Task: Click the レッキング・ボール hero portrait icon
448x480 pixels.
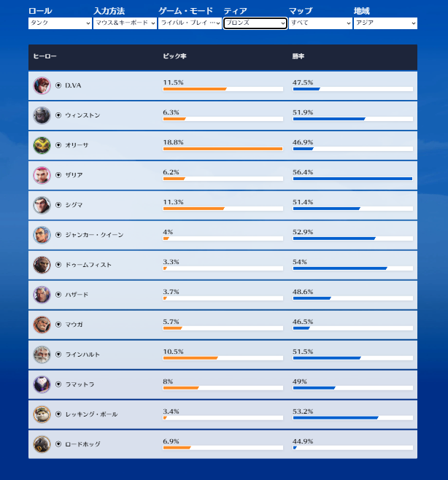Action: point(42,414)
